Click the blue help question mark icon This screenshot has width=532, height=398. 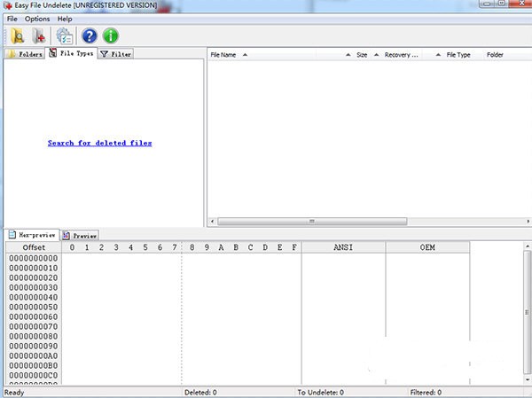tap(89, 36)
